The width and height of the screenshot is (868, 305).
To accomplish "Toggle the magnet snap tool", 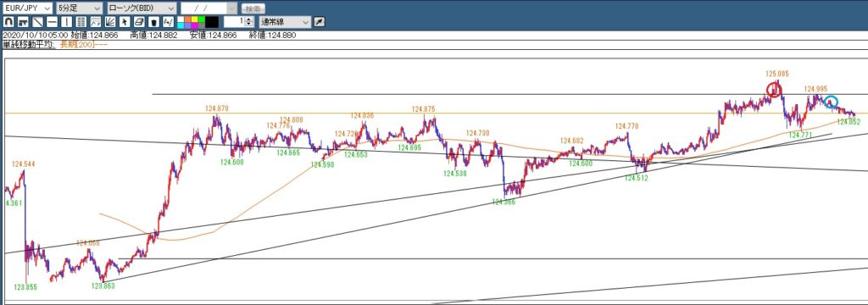I will (8, 21).
